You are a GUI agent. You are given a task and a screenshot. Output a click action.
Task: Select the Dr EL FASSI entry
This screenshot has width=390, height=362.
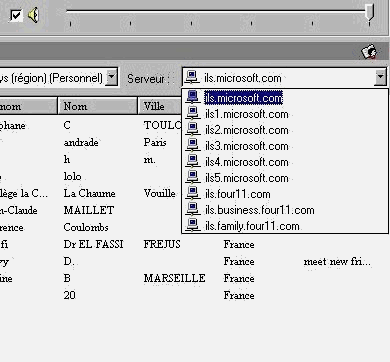pos(93,244)
